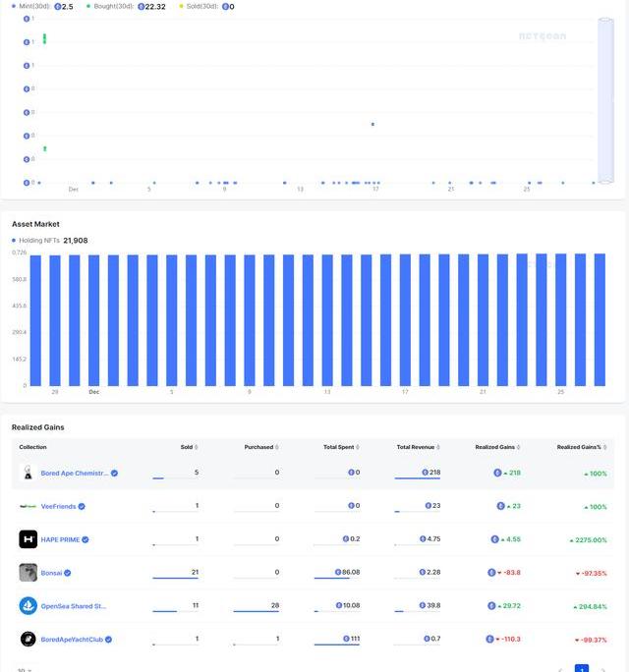The image size is (629, 672).
Task: Sort by Realized Gains% column header
Action: (x=580, y=447)
